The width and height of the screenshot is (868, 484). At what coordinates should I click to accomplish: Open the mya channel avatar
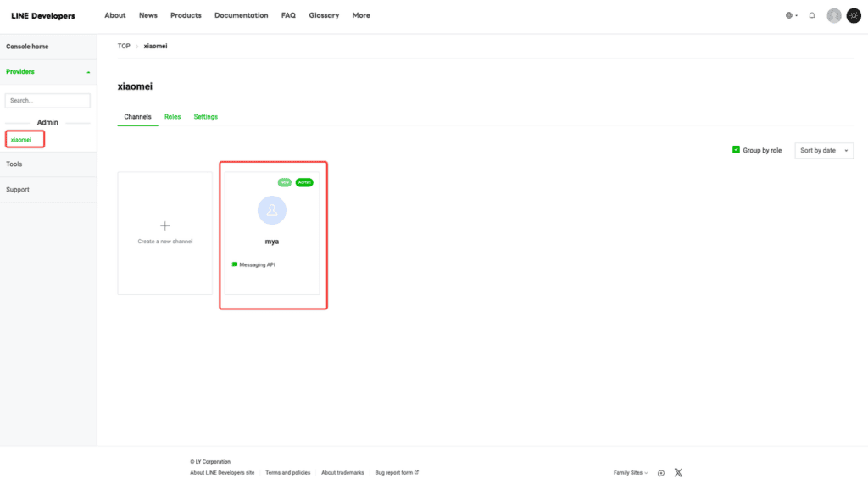pyautogui.click(x=272, y=210)
